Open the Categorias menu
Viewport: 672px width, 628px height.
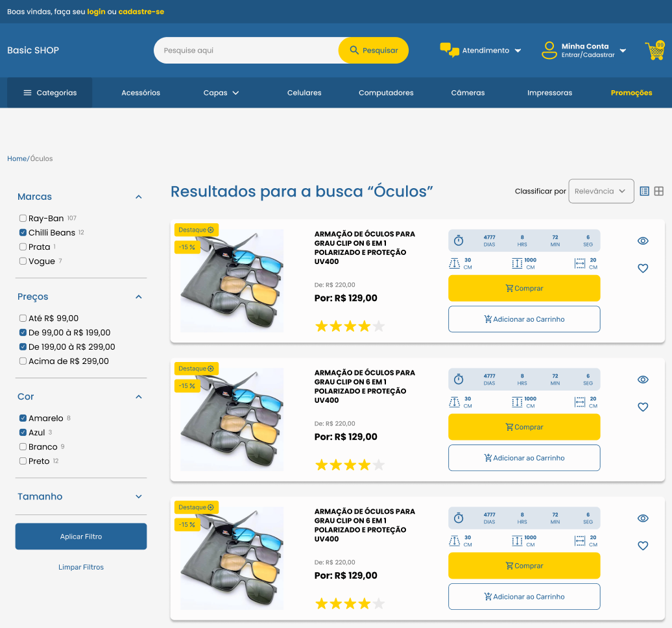tap(50, 93)
